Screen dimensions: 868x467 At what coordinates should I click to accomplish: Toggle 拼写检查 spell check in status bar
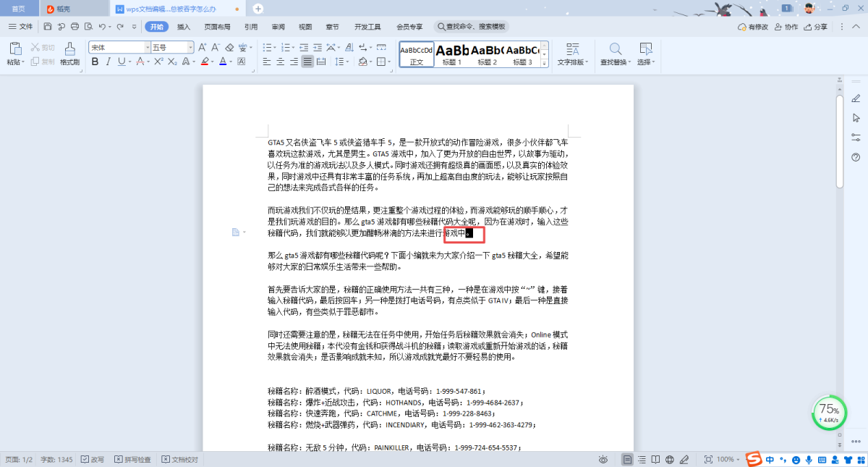(132, 460)
